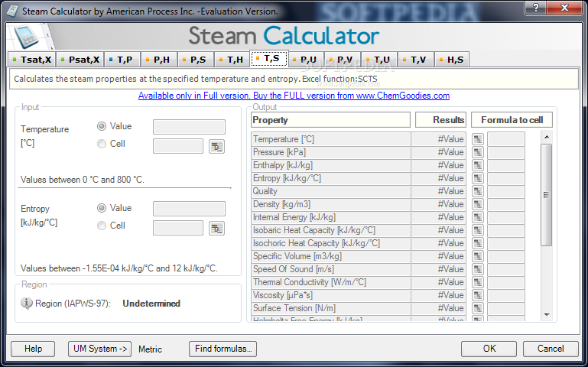Image resolution: width=588 pixels, height=367 pixels.
Task: Go to the P,V tab
Action: tap(342, 60)
